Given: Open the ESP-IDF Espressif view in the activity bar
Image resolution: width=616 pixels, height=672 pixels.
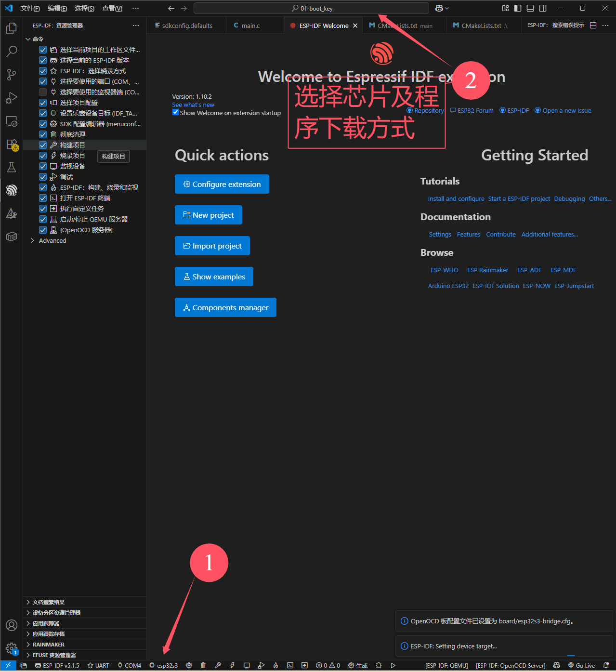Looking at the screenshot, I should (x=12, y=190).
